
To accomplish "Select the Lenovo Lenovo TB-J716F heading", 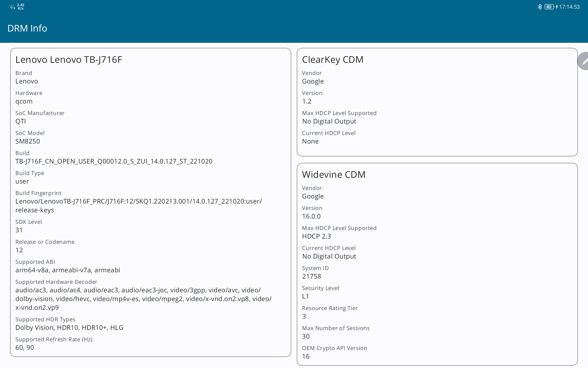I will coord(69,60).
